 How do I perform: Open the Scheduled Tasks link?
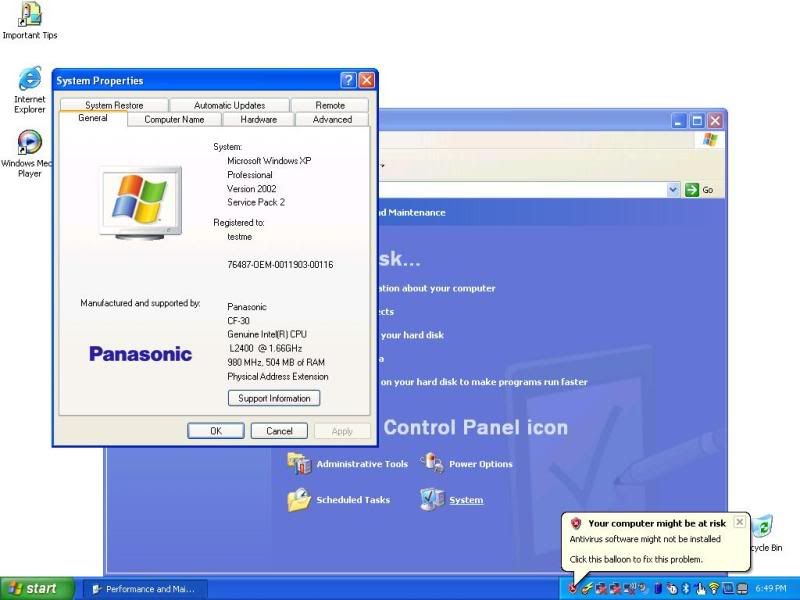353,500
